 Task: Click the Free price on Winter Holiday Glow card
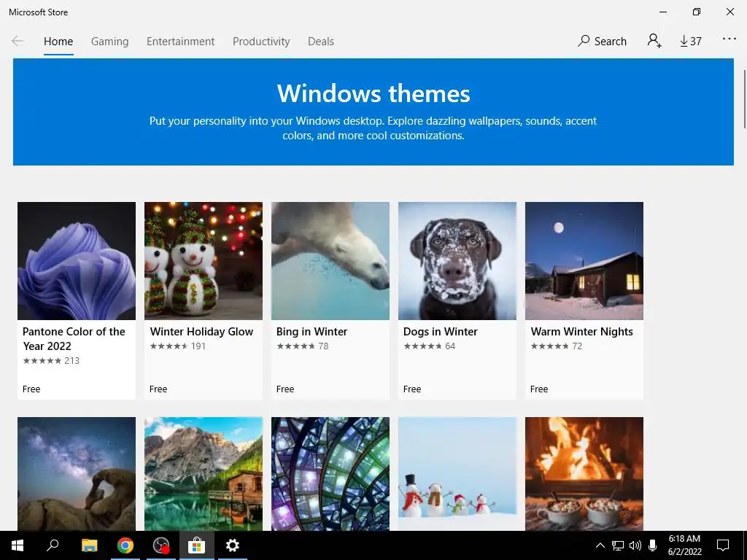[x=158, y=389]
